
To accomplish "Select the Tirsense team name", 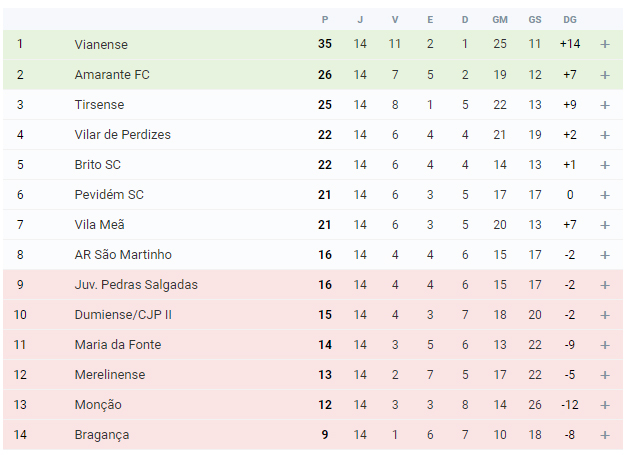I will coord(99,105).
